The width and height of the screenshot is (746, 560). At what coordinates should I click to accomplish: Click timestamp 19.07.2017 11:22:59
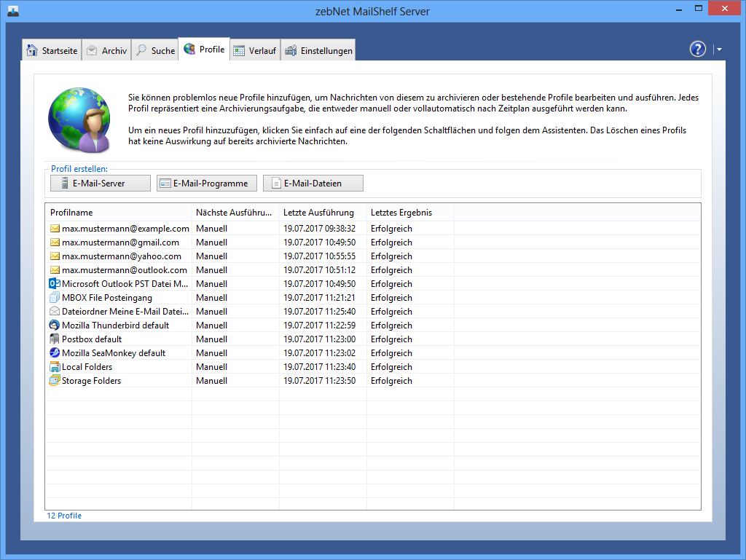click(x=319, y=326)
